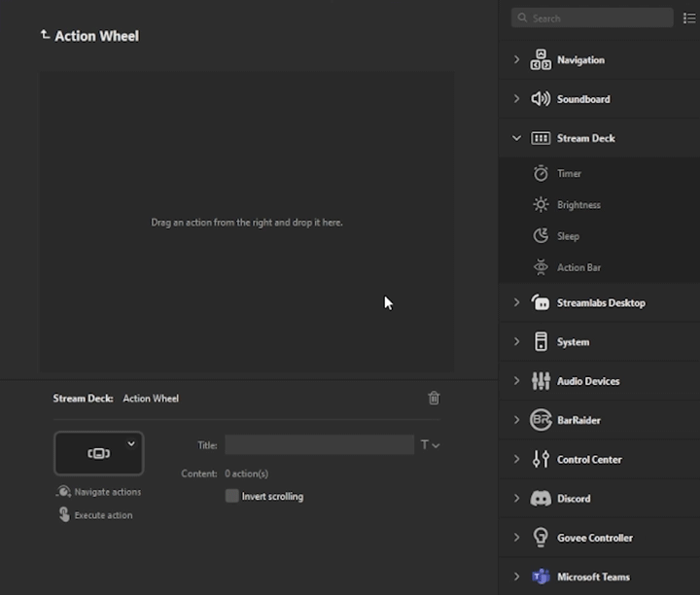Image resolution: width=700 pixels, height=595 pixels.
Task: Click the Navigation category icon
Action: click(541, 60)
